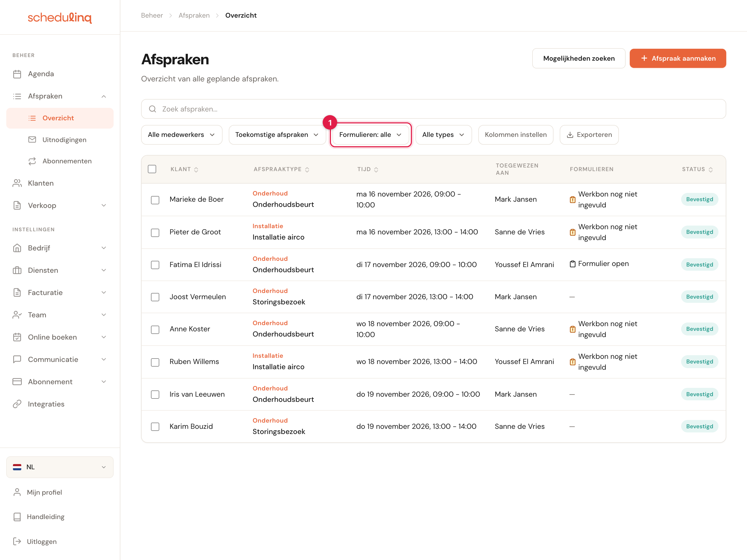The width and height of the screenshot is (747, 560).
Task: Sort by Klant column arrows
Action: tap(196, 170)
